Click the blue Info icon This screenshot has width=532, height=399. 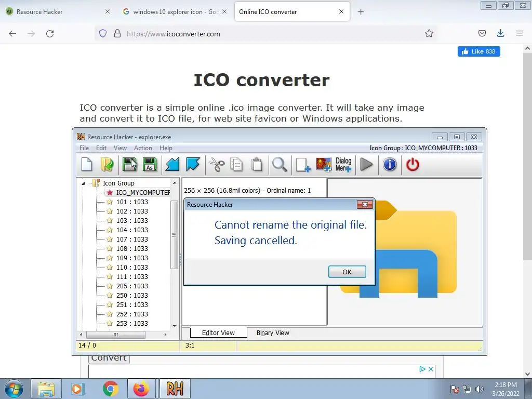click(x=390, y=165)
